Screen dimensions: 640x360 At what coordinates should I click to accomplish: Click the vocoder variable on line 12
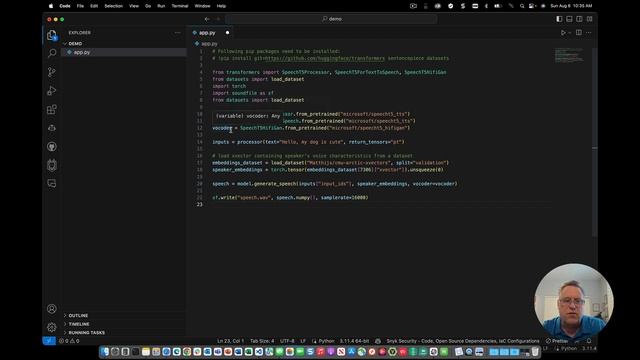[x=222, y=128]
